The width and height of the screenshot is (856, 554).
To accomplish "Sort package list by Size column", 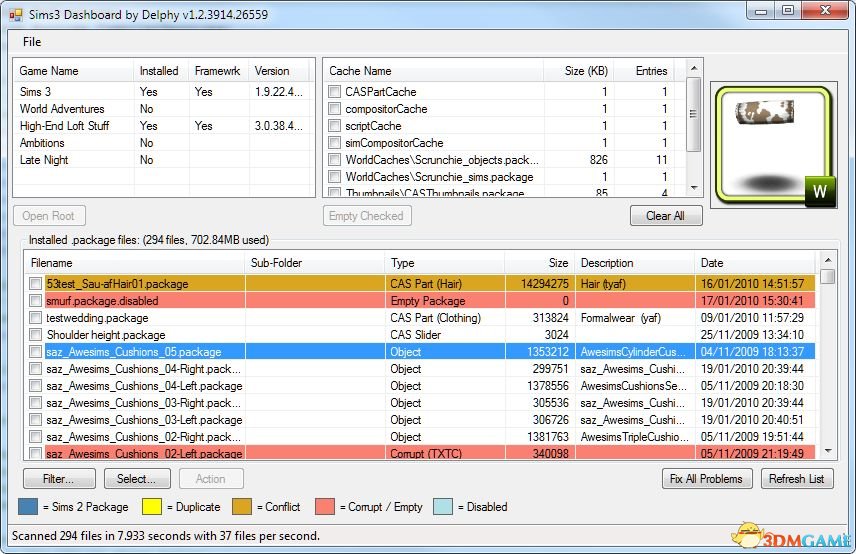I will (539, 263).
